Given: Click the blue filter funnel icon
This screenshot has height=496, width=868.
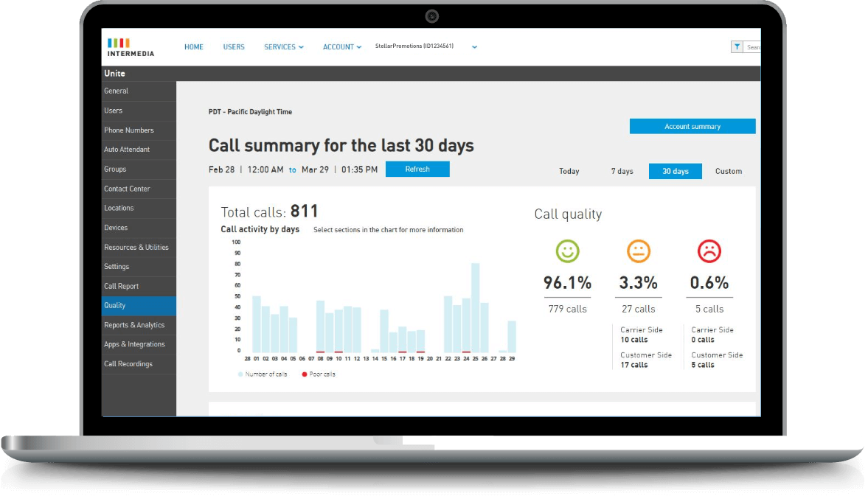Looking at the screenshot, I should 737,46.
